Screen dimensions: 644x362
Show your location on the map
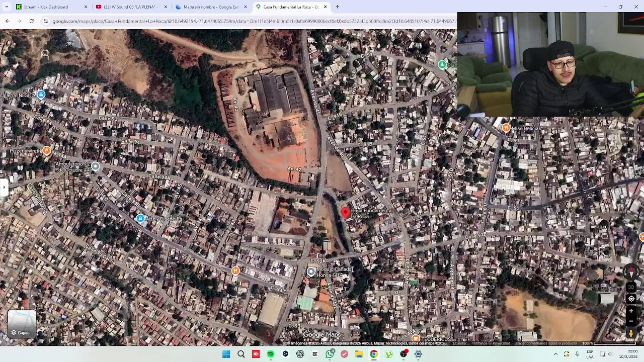click(631, 299)
